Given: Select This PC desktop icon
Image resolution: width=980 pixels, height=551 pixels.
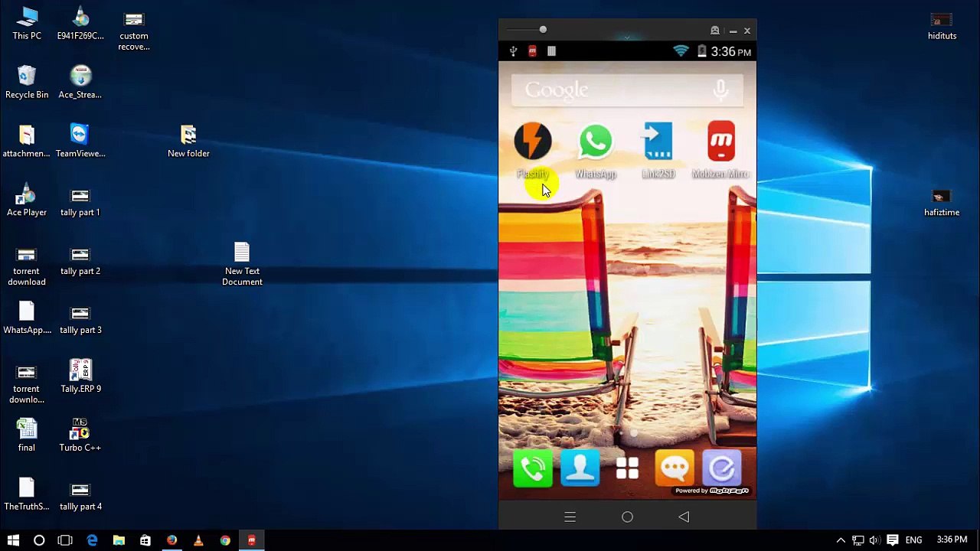Looking at the screenshot, I should pyautogui.click(x=27, y=24).
